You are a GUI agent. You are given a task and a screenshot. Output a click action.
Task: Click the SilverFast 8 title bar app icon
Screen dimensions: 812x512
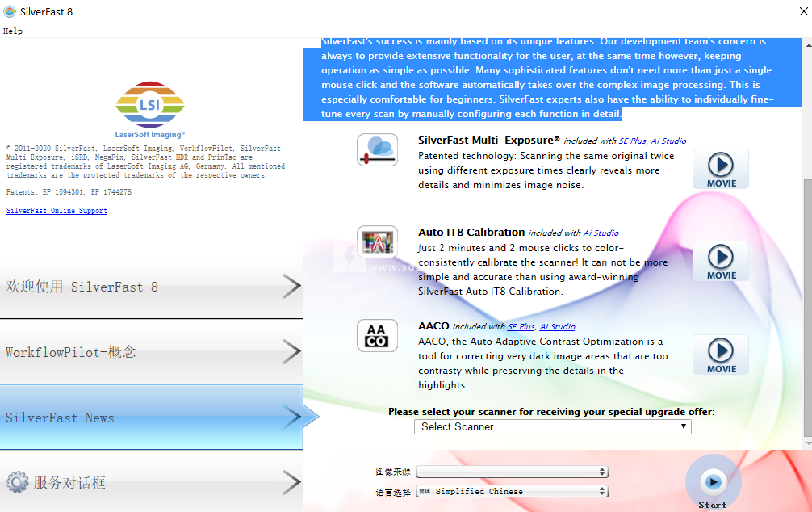tap(10, 11)
